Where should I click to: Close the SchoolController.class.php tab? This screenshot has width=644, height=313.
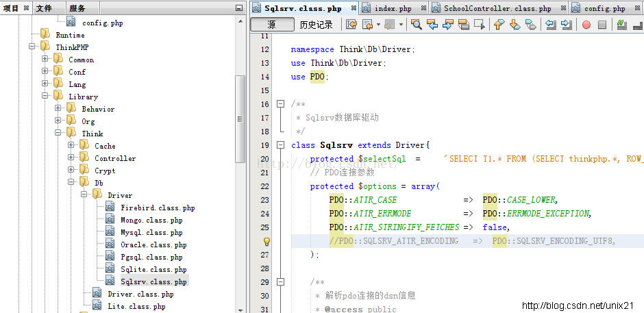[563, 8]
